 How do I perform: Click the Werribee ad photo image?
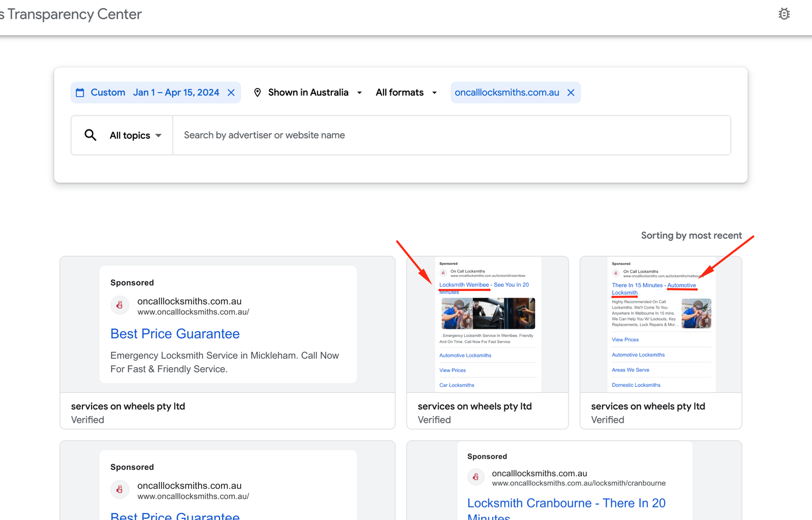tap(488, 314)
